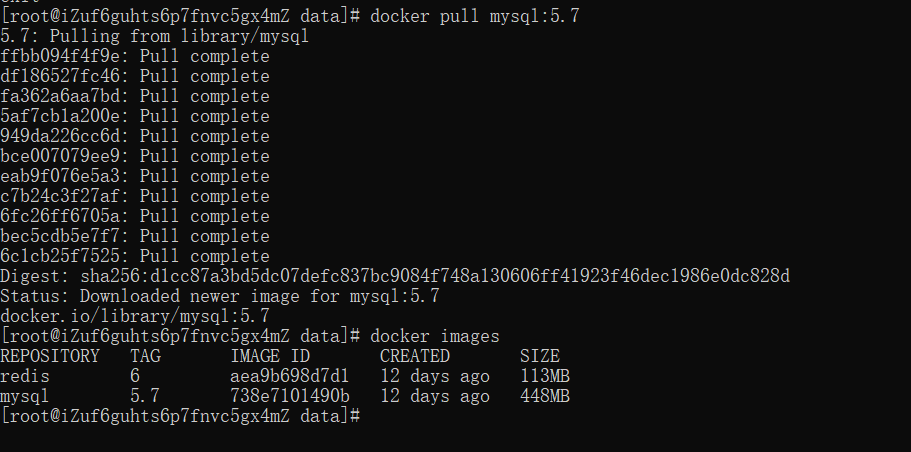Click the CREATED column header
Screen dimensions: 911x452
(415, 357)
